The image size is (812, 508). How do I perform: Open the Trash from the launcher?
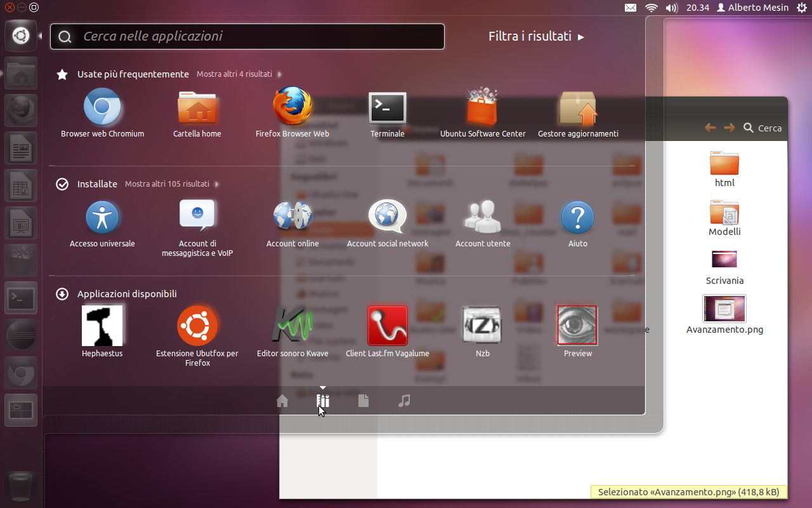click(x=20, y=486)
